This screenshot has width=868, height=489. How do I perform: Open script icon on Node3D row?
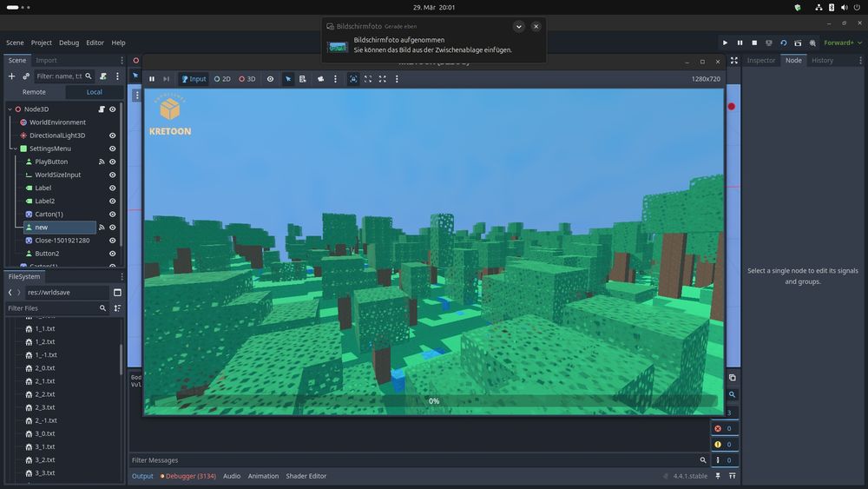(102, 109)
